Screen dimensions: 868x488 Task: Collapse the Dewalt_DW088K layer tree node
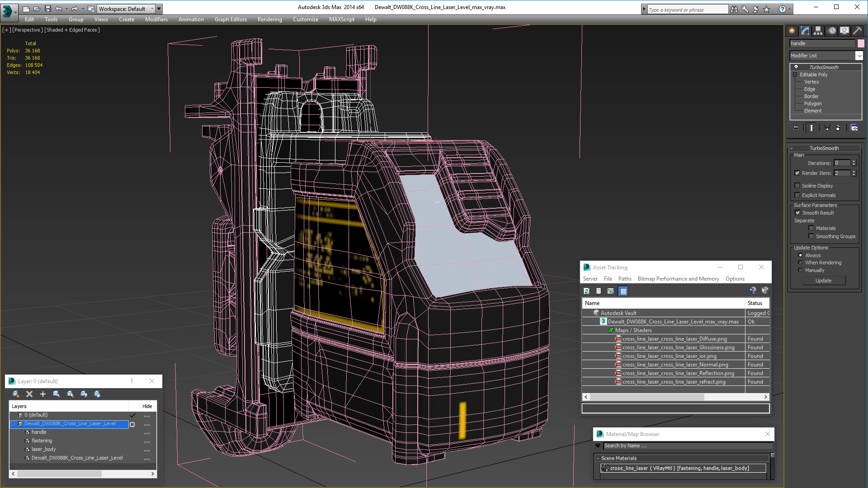click(x=13, y=424)
